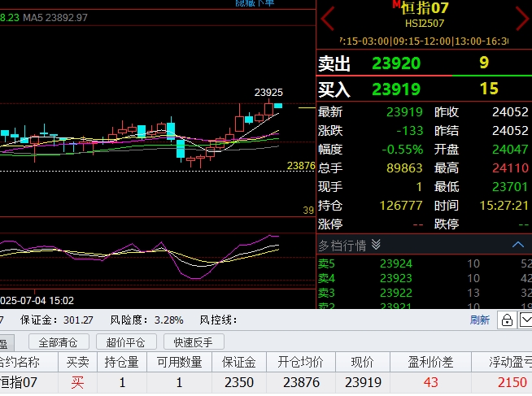Click 快速反手 button
Screen dimensions: 532x396
click(x=194, y=342)
